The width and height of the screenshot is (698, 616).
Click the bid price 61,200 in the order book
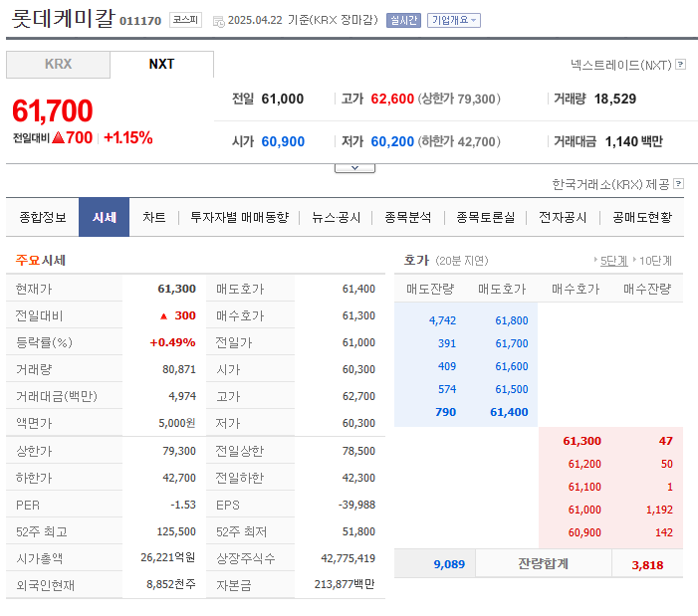click(x=584, y=464)
